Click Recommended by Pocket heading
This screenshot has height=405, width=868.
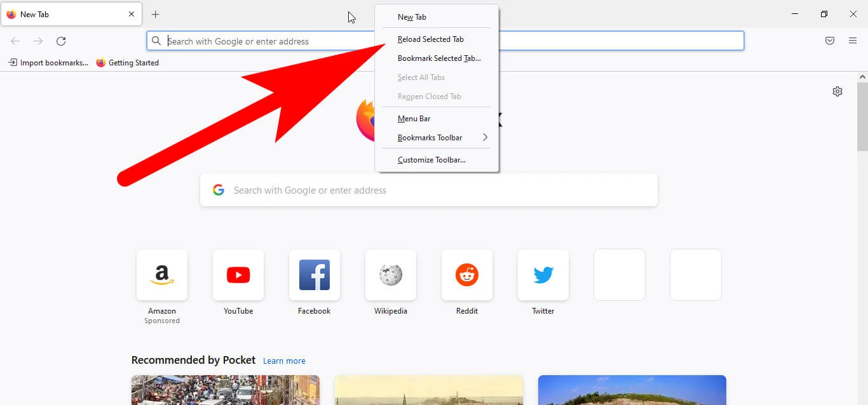click(193, 360)
